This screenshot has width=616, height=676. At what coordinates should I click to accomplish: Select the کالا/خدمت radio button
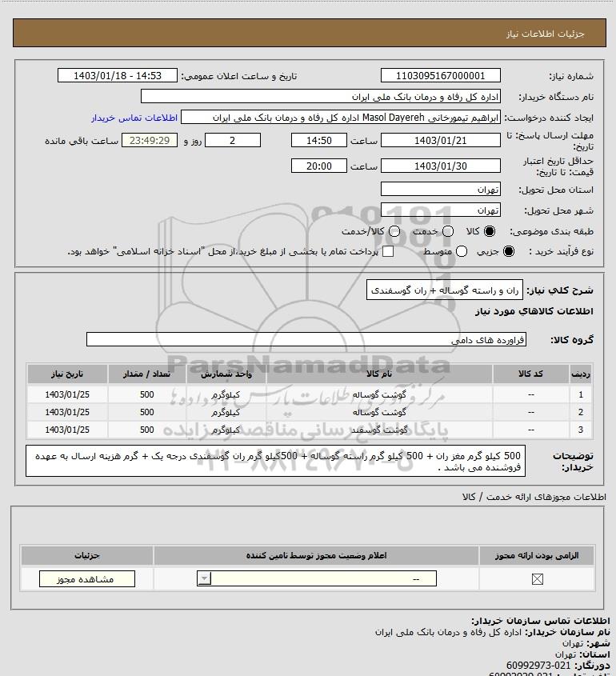point(394,231)
